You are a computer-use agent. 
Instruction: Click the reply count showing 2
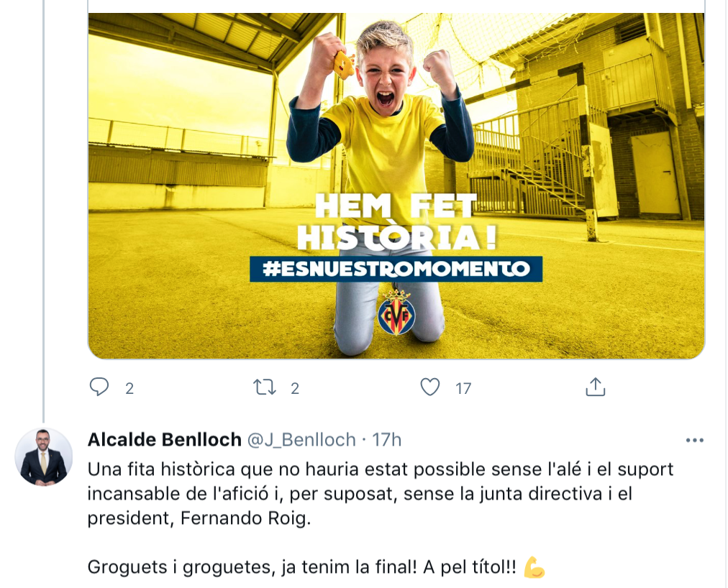(129, 389)
